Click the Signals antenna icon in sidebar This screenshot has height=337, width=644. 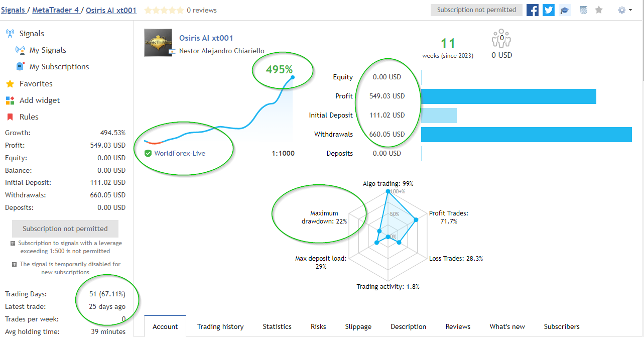tap(10, 34)
